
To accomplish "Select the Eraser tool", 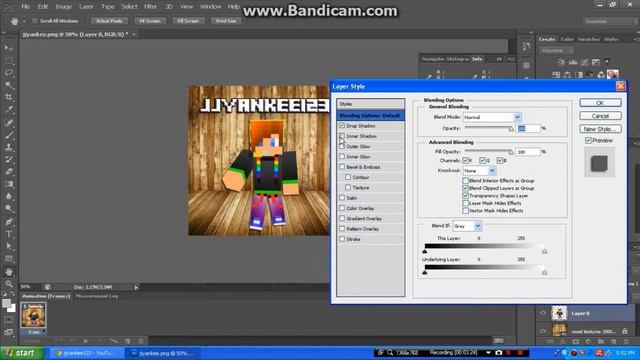I will [x=9, y=172].
